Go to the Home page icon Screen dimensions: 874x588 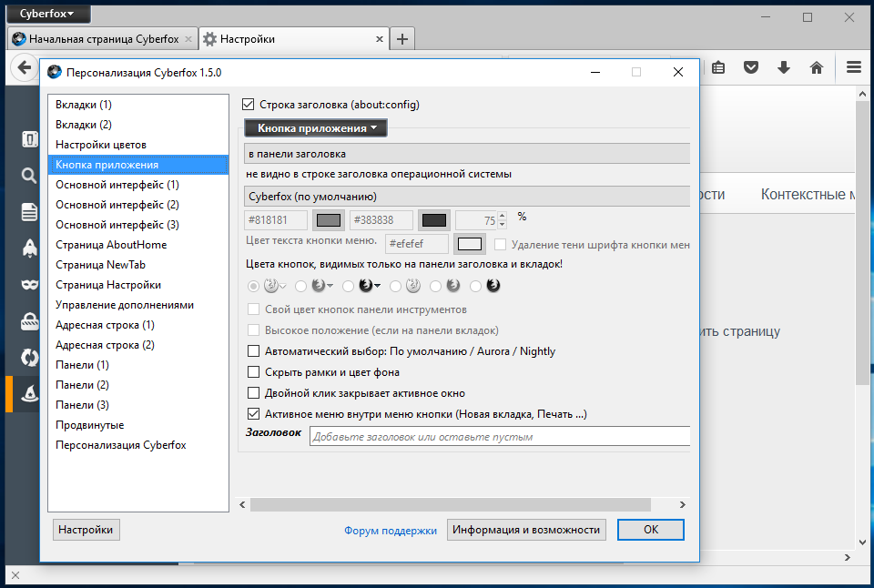click(x=817, y=68)
